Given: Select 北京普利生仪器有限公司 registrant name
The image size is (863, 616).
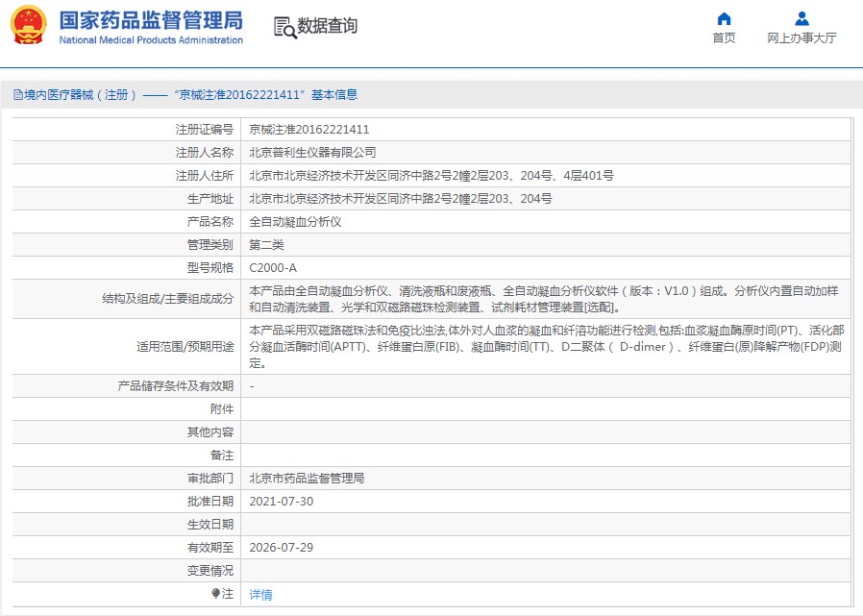Looking at the screenshot, I should 312,153.
